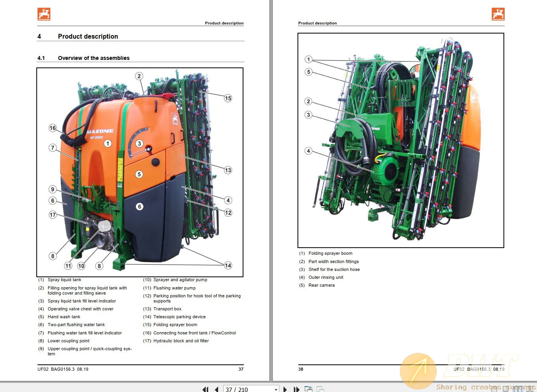Image resolution: width=537 pixels, height=392 pixels.
Task: Click the rear view sprayer photo on page 38
Action: click(x=401, y=140)
